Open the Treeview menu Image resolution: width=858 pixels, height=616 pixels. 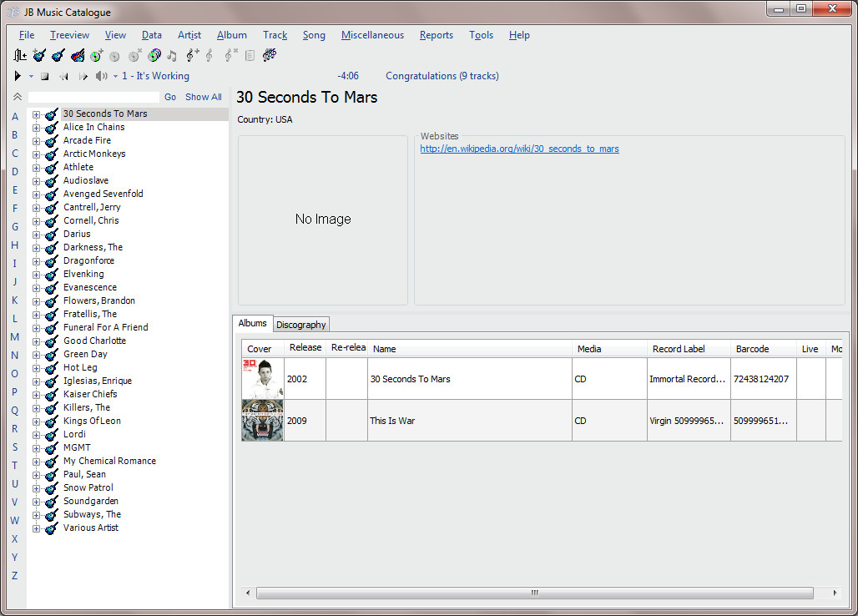(x=69, y=35)
